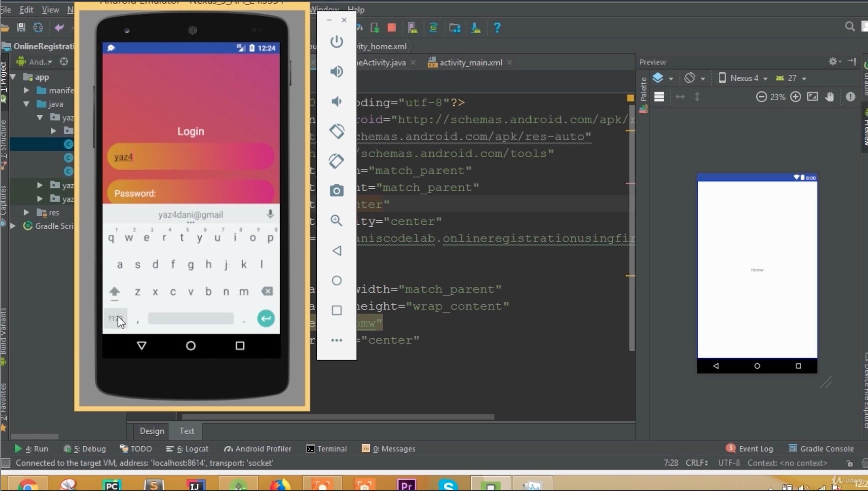Click the red Stop button in toolbar
The height and width of the screenshot is (491, 868).
pos(392,28)
